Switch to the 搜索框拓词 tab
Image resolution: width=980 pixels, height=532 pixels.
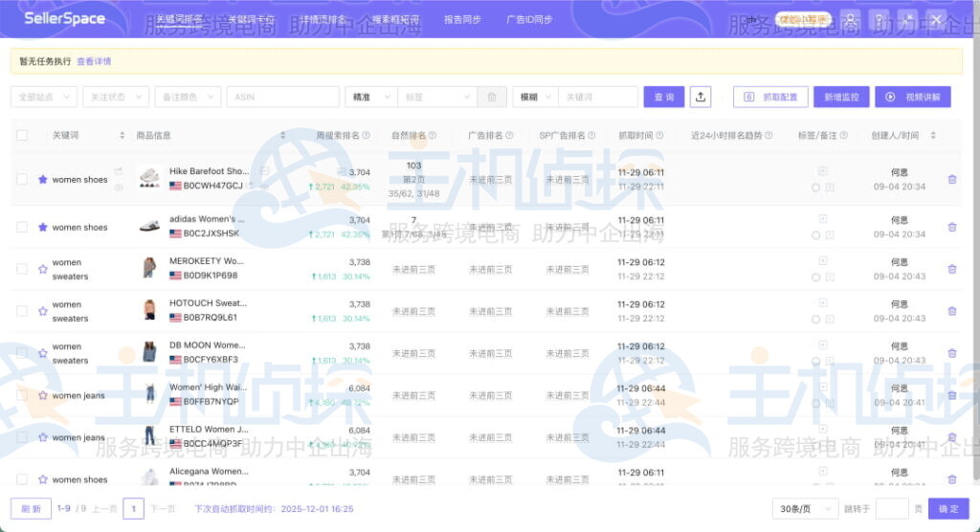pos(395,19)
